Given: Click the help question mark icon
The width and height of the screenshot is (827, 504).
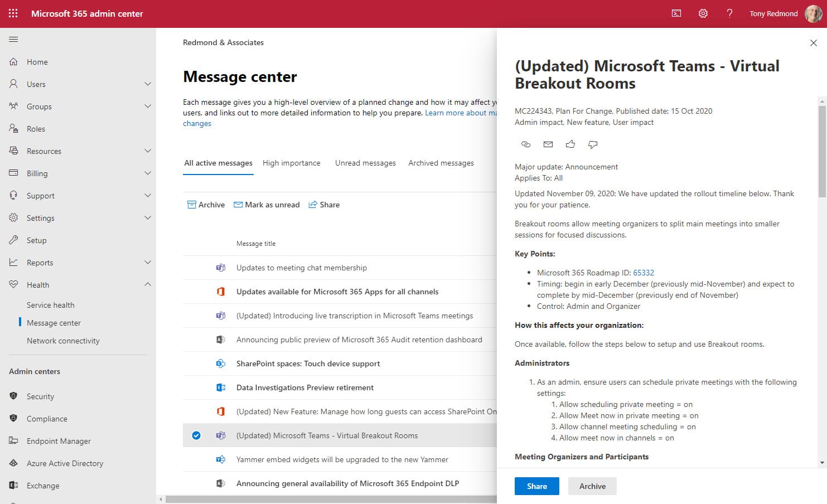Looking at the screenshot, I should [x=729, y=13].
